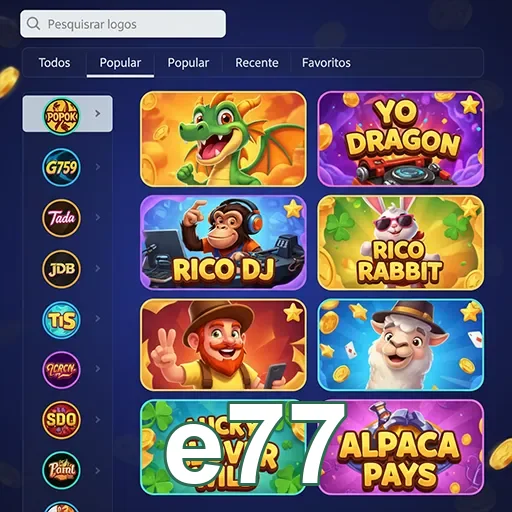Choose the JDB provider logo
This screenshot has width=512, height=512.
[x=61, y=269]
